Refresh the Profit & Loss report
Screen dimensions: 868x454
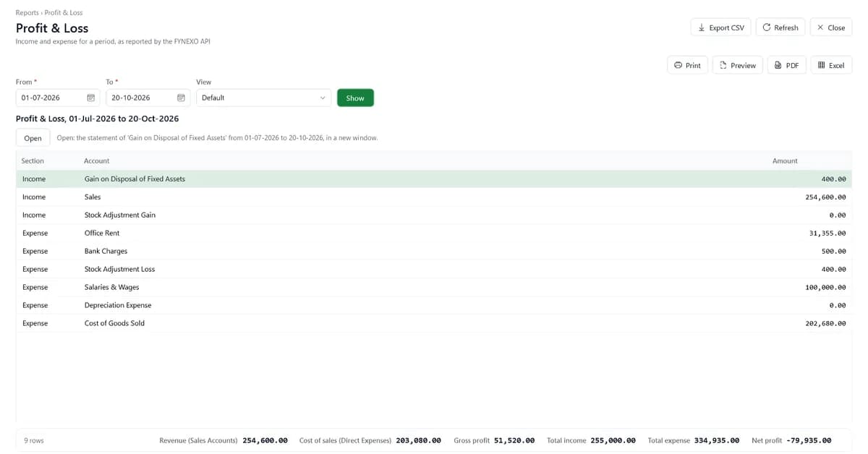click(x=780, y=27)
